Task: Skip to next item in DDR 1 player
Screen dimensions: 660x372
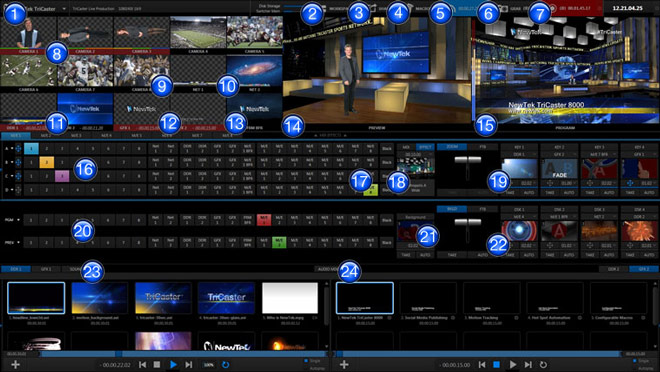Action: 189,364
